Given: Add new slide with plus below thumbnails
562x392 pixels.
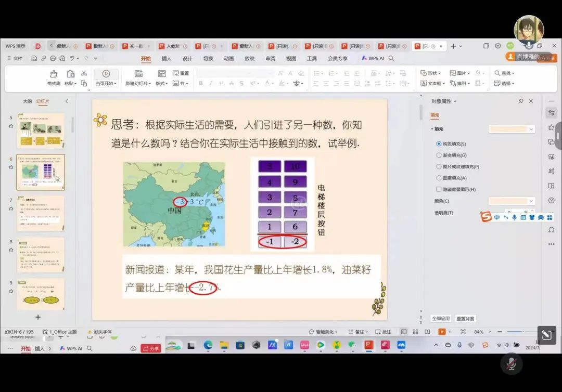Looking at the screenshot, I should click(x=38, y=317).
